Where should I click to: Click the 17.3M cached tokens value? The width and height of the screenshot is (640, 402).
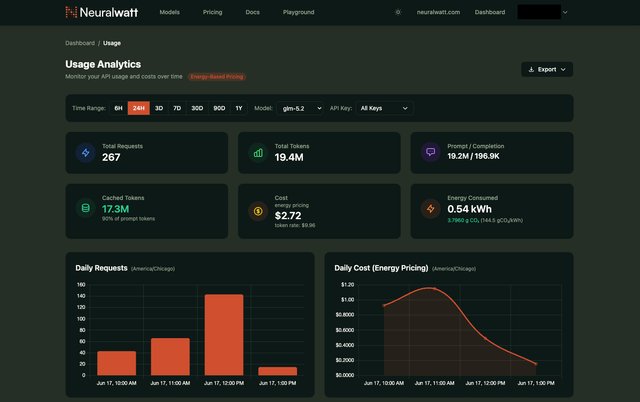click(x=116, y=209)
